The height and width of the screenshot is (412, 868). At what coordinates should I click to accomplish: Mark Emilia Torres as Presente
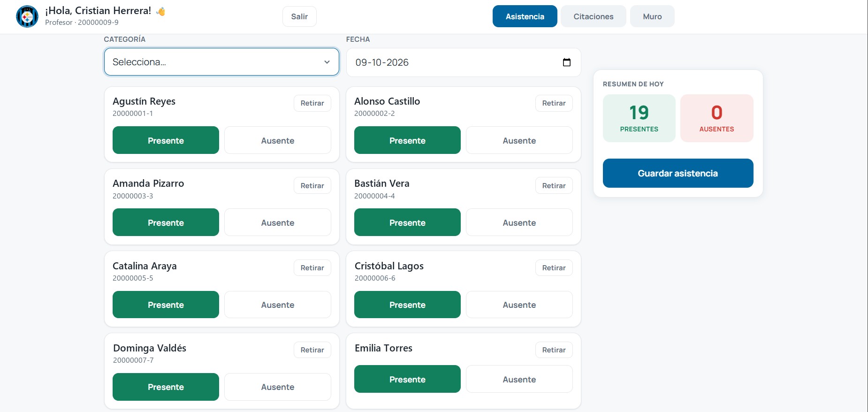[x=407, y=379]
